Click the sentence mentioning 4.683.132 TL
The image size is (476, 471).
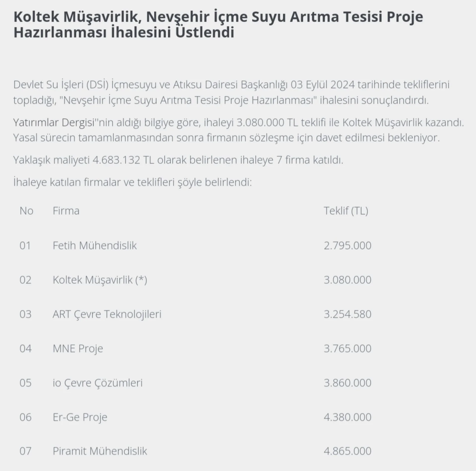(x=178, y=160)
